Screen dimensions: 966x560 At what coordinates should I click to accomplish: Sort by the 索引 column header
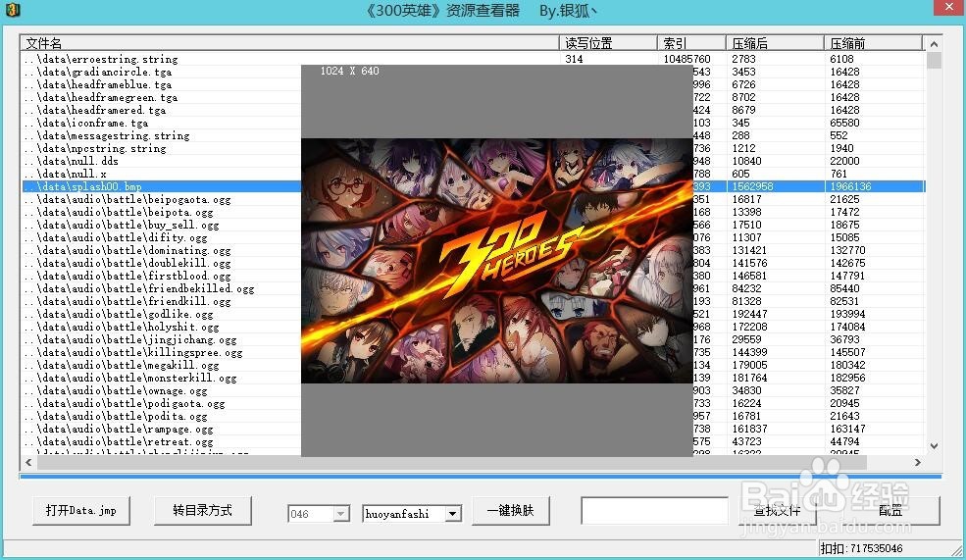click(691, 43)
